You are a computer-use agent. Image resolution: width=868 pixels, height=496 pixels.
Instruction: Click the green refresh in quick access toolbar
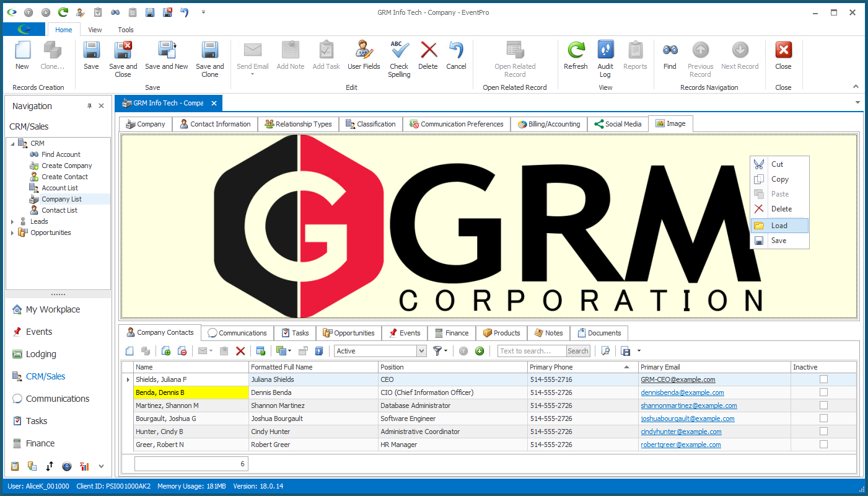click(63, 12)
